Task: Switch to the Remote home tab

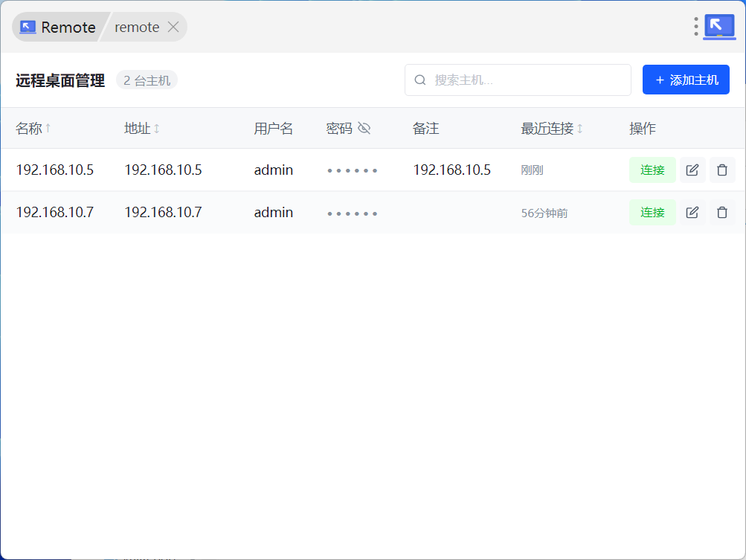Action: point(58,27)
